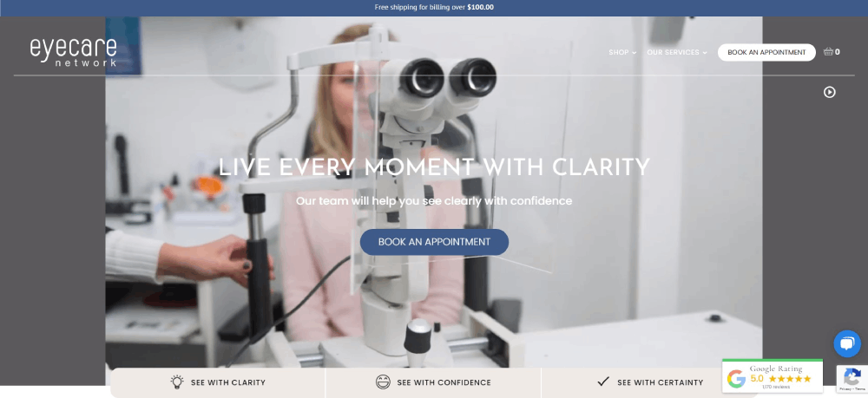
Task: Click the free shipping announcement banner
Action: tap(434, 8)
